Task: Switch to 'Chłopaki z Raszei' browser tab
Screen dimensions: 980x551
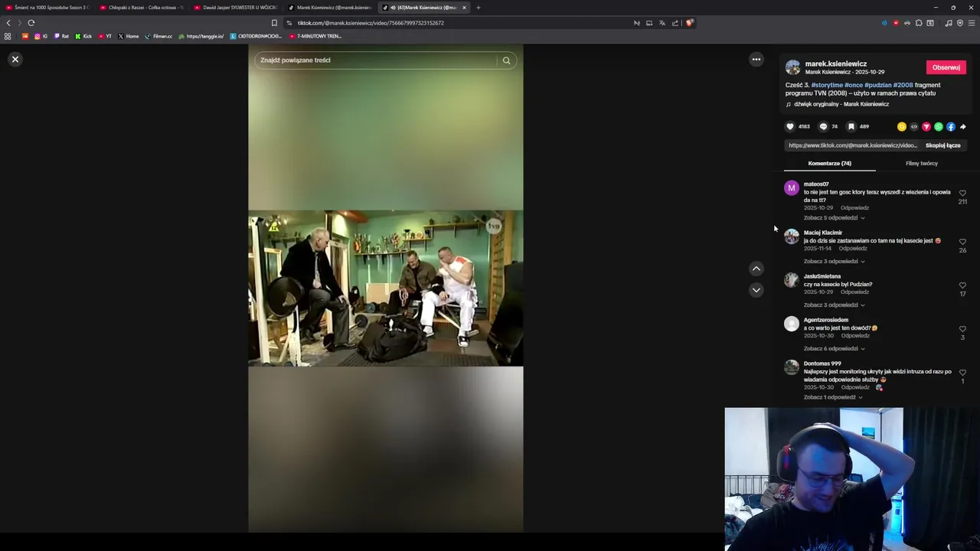Action: (x=141, y=8)
